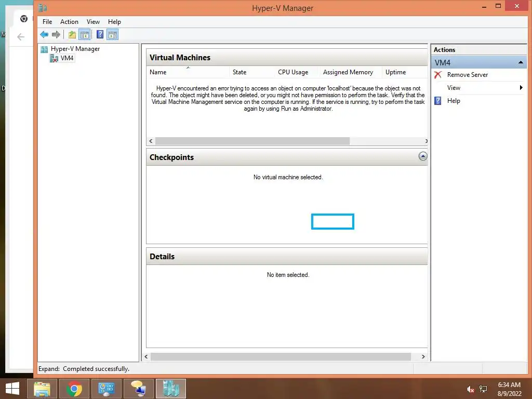Click left arrow of Virtual Machines scrollbar

click(151, 141)
